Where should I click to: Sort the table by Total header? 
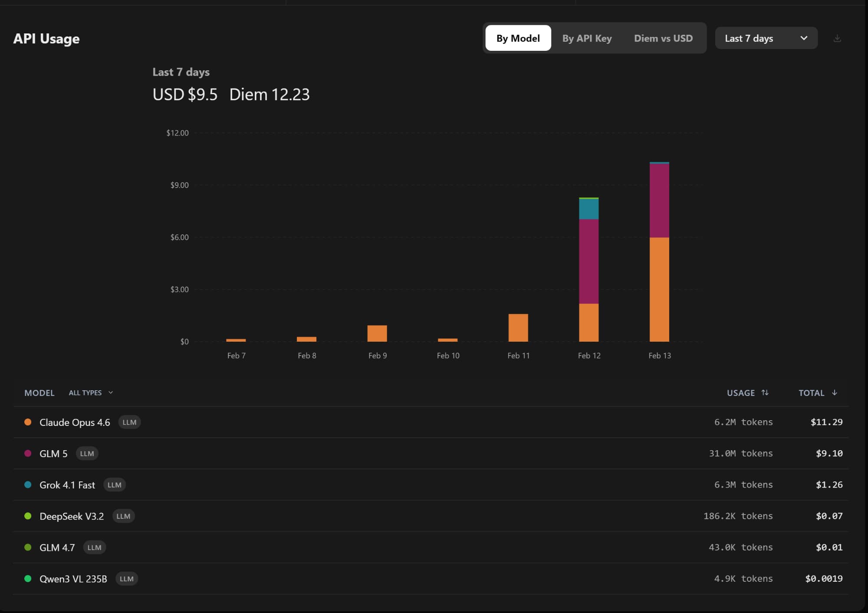click(x=811, y=392)
